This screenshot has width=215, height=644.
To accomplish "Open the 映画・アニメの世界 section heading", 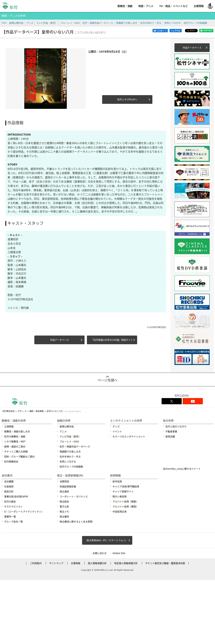I will click(14, 16).
